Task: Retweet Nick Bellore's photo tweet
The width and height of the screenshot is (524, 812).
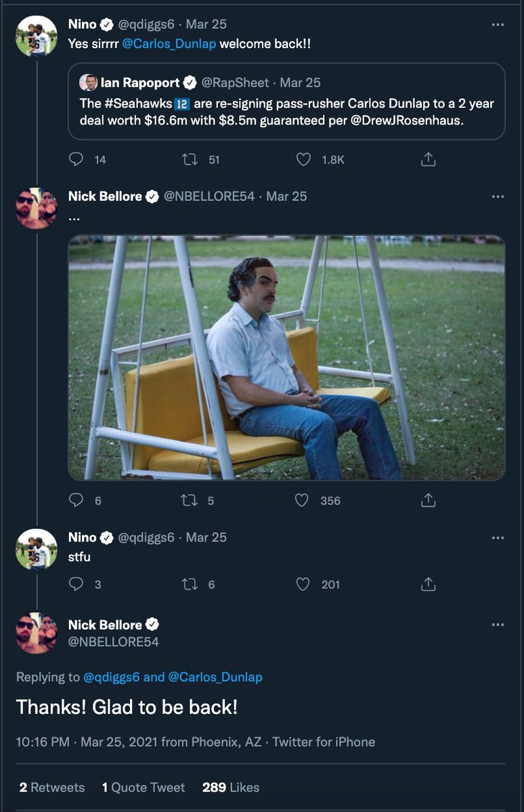Action: (x=190, y=501)
